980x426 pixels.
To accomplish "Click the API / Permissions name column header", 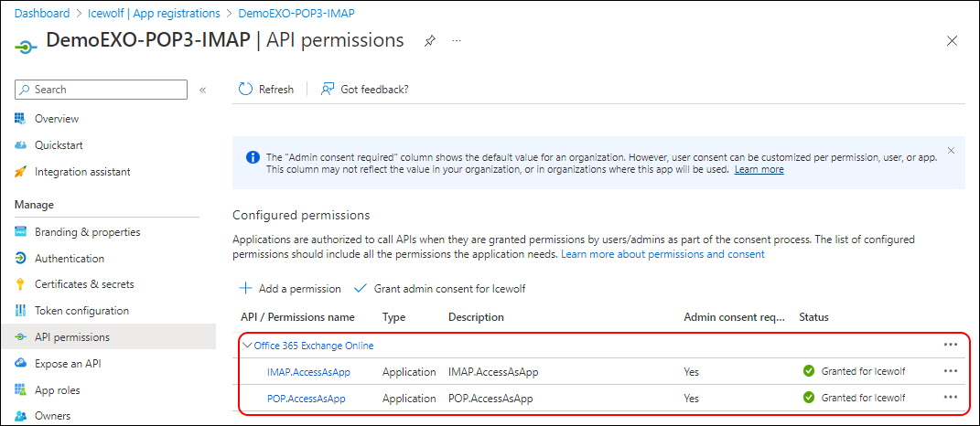I will pyautogui.click(x=297, y=317).
